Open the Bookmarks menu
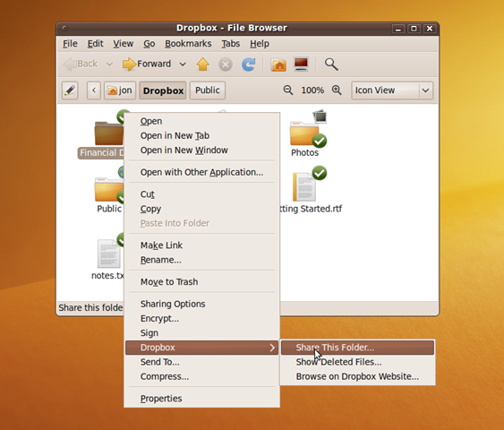The image size is (504, 430). pos(188,43)
